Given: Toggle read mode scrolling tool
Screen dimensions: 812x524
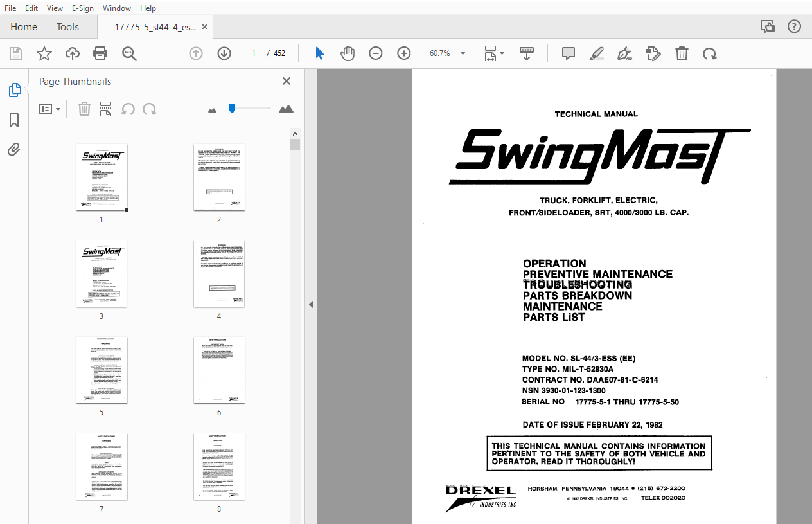Looking at the screenshot, I should click(x=527, y=53).
